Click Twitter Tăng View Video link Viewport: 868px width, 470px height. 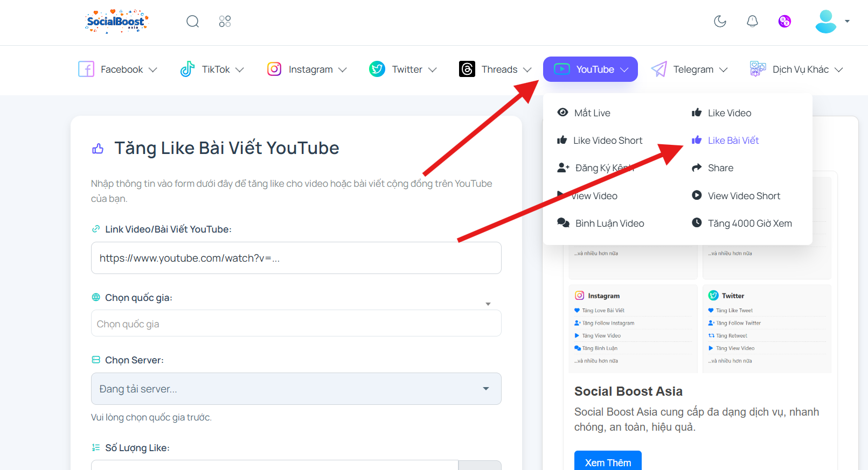(x=735, y=348)
